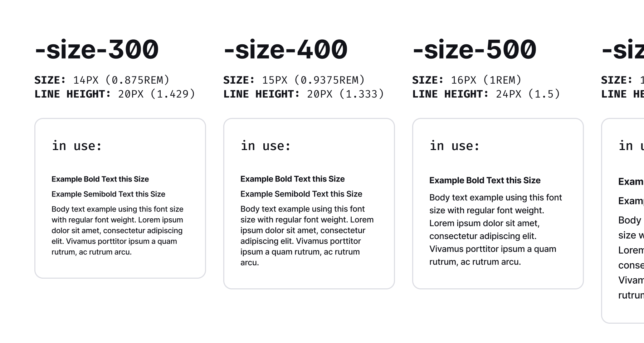Screen dimensions: 644x343
Task: Click 'in use:' label in size-400 card
Action: coord(266,146)
